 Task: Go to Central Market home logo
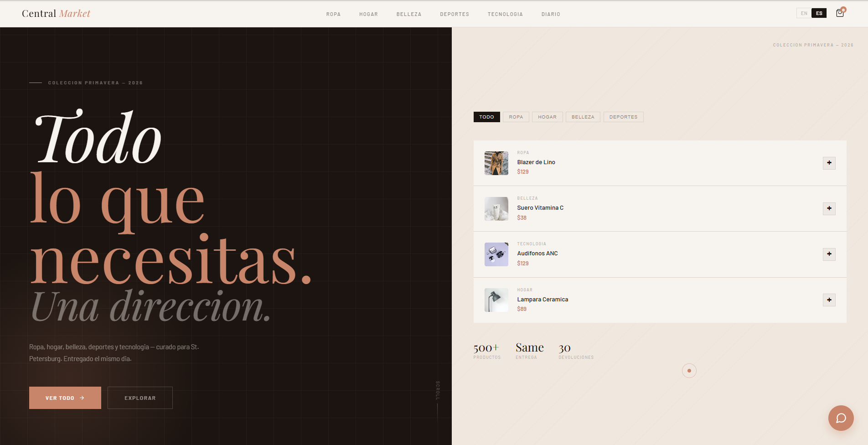pyautogui.click(x=56, y=14)
